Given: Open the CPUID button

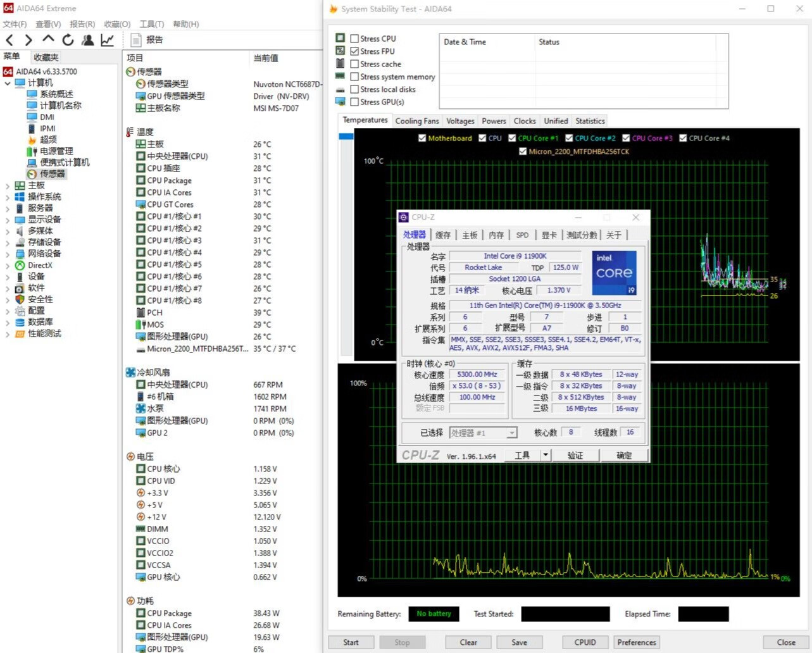Looking at the screenshot, I should (585, 642).
